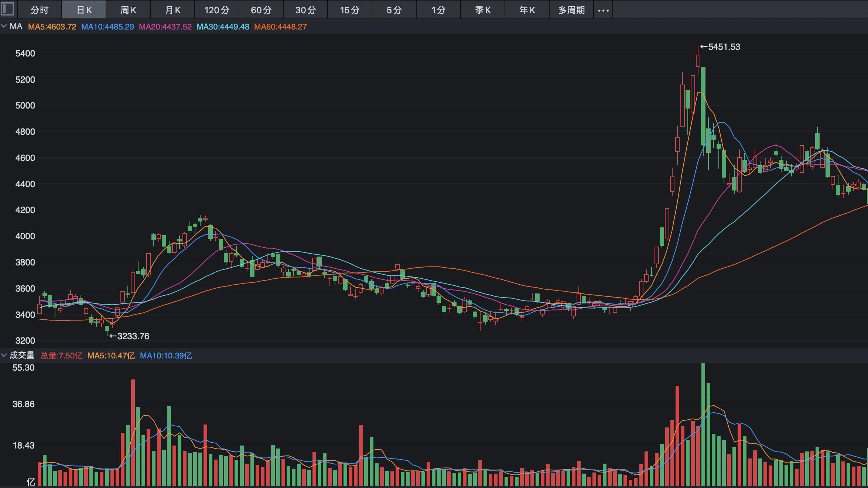Click the 总量:7.50亿 volume value
The image size is (868, 488).
61,355
